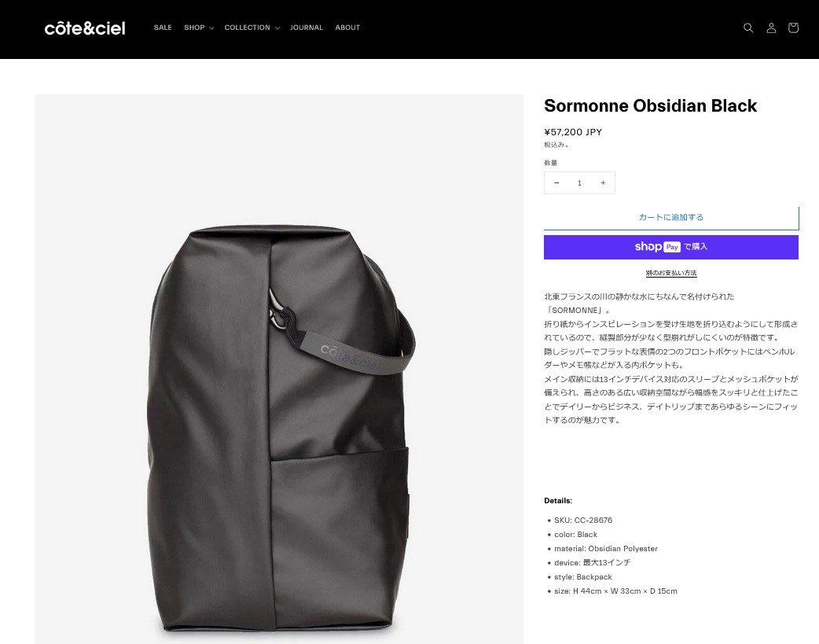Buy now with Shop Pay button
819x644 pixels.
click(x=671, y=247)
